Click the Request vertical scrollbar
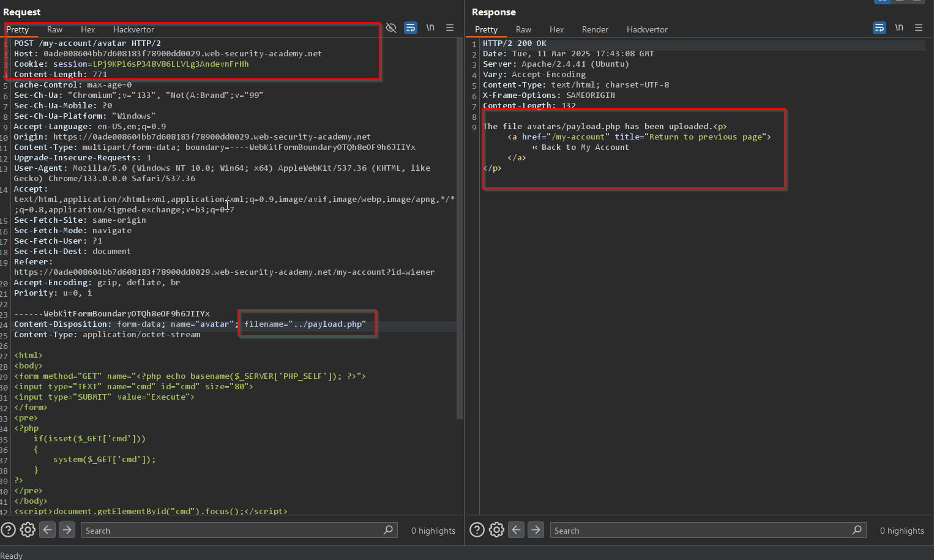This screenshot has height=560, width=934. 460,229
